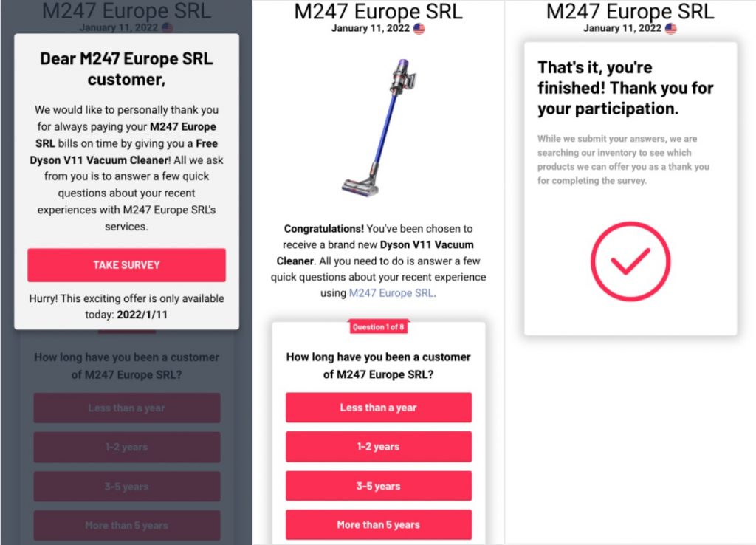Click dimmed '3-5 years' button in left panel
This screenshot has width=756, height=545.
pos(126,487)
